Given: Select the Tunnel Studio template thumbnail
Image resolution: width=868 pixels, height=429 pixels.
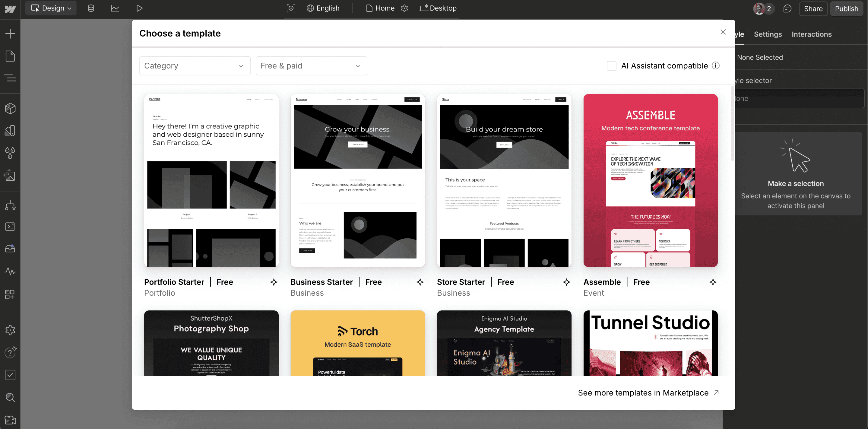Looking at the screenshot, I should pyautogui.click(x=650, y=343).
